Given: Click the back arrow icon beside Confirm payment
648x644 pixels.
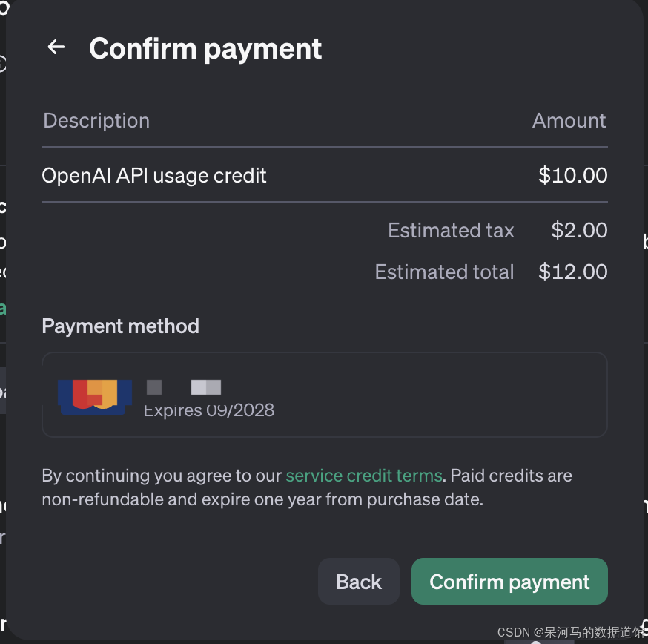Looking at the screenshot, I should [56, 47].
